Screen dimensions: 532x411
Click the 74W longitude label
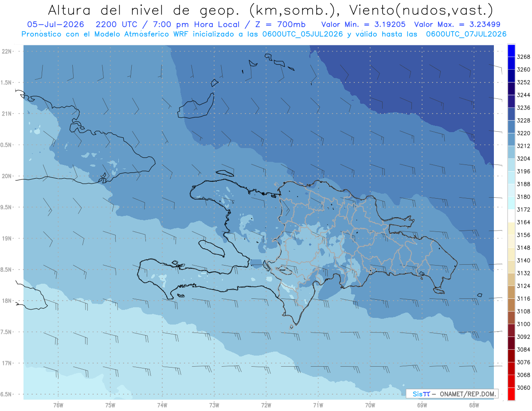tap(162, 405)
